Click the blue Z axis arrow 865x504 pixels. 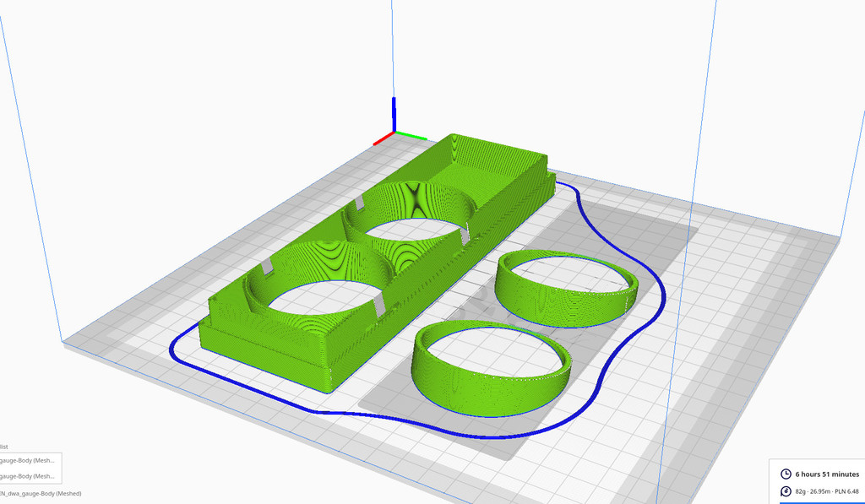coord(394,114)
